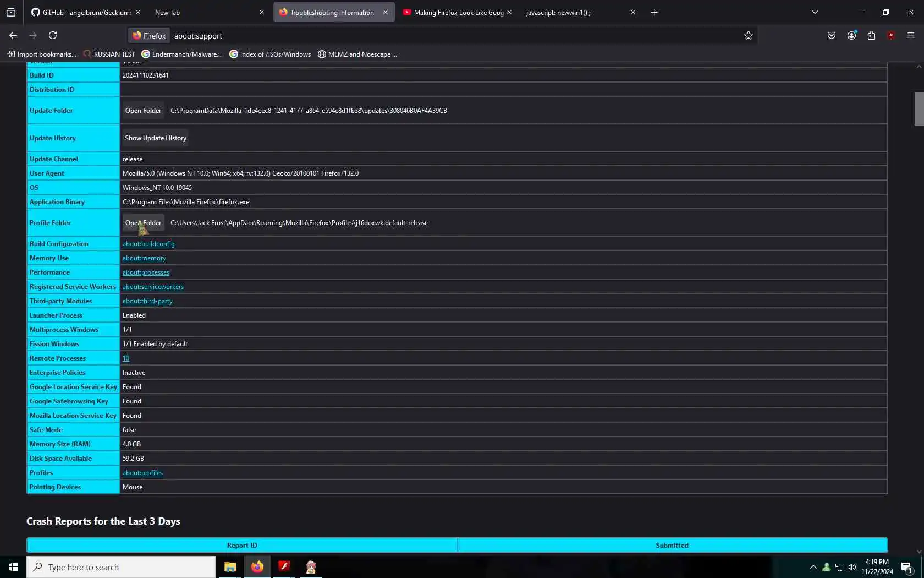Click Open Folder for the Profile Folder
924x578 pixels.
pyautogui.click(x=143, y=223)
